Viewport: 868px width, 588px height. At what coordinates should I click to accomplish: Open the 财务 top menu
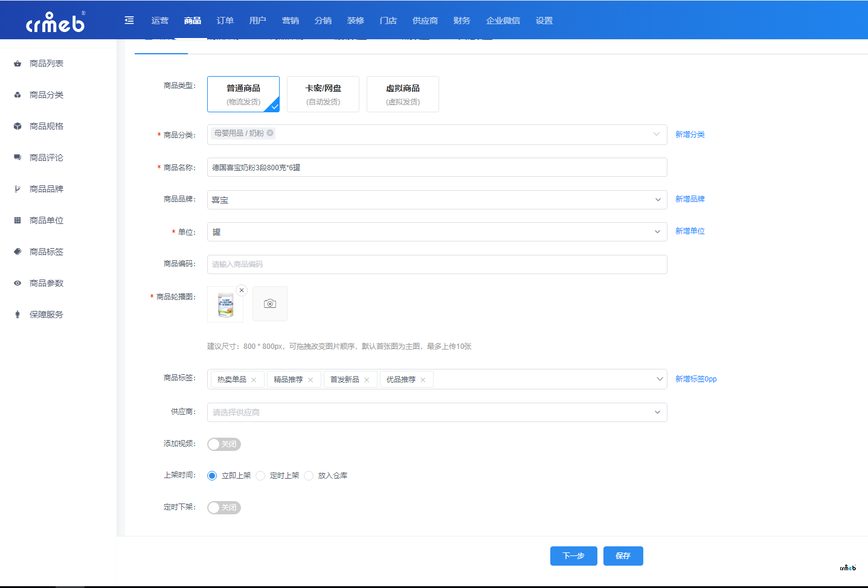(462, 21)
